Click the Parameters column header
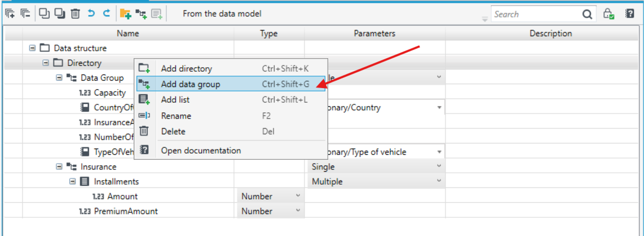644x236 pixels. click(374, 33)
